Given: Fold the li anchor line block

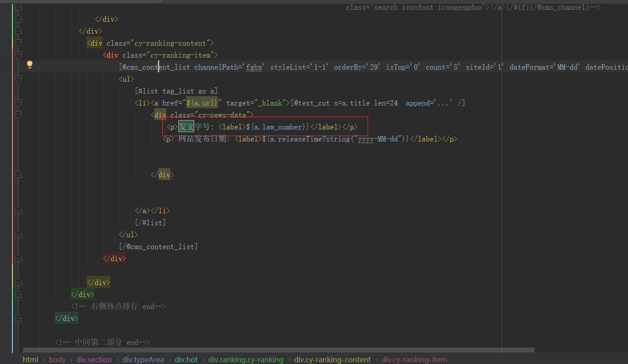Looking at the screenshot, I should 18,103.
